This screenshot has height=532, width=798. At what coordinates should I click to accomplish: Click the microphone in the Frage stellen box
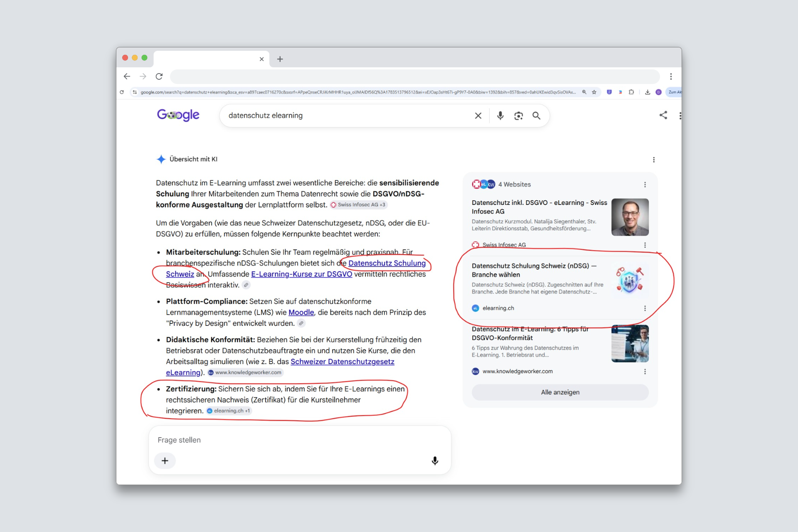tap(435, 461)
